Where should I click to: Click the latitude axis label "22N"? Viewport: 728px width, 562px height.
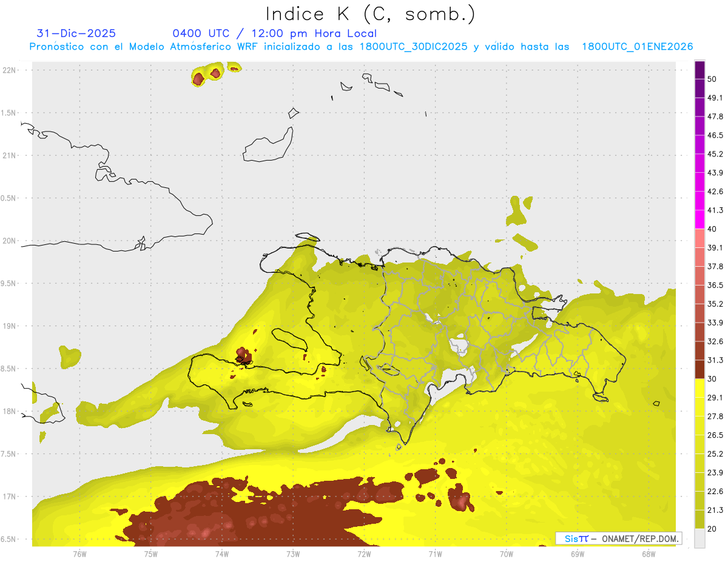[x=8, y=70]
